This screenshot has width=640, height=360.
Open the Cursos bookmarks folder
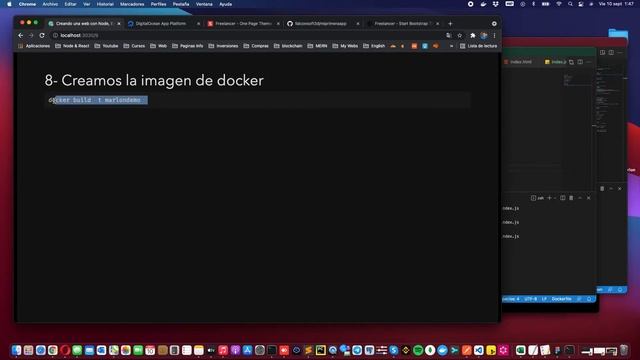134,46
